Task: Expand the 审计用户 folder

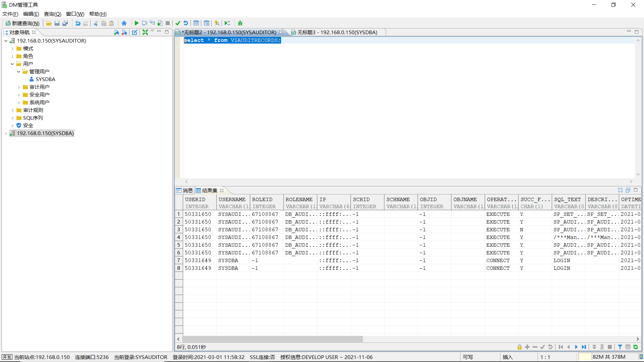Action: click(19, 87)
